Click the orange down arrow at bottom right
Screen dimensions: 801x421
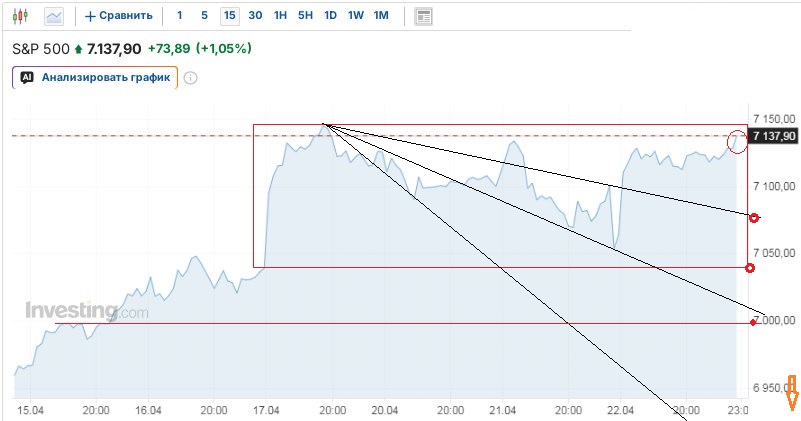(x=792, y=393)
